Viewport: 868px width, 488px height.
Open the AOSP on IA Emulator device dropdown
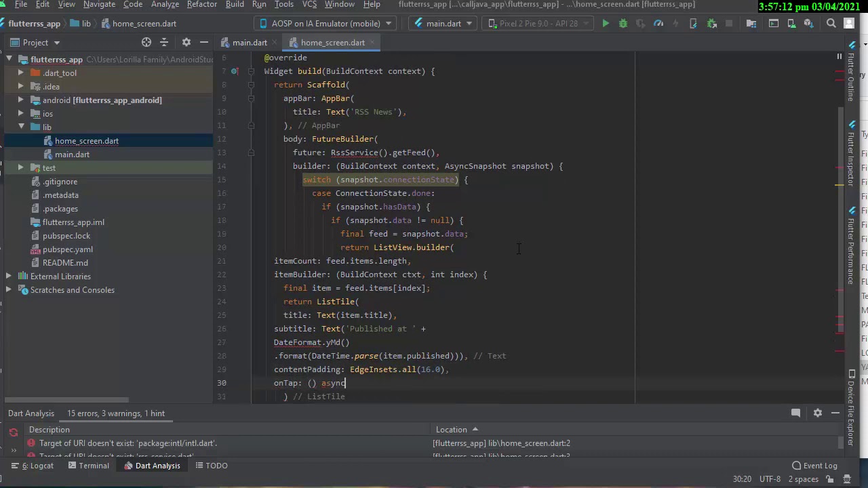326,24
